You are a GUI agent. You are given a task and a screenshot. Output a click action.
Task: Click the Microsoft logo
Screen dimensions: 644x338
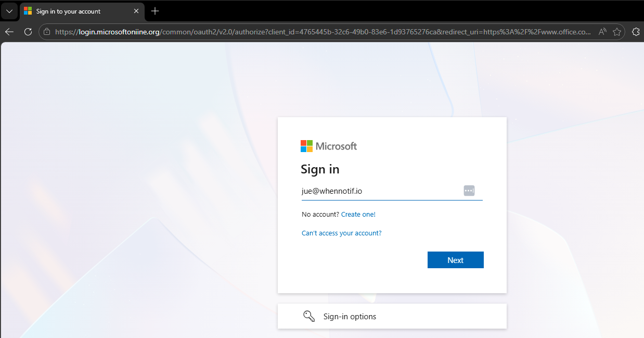pos(329,146)
